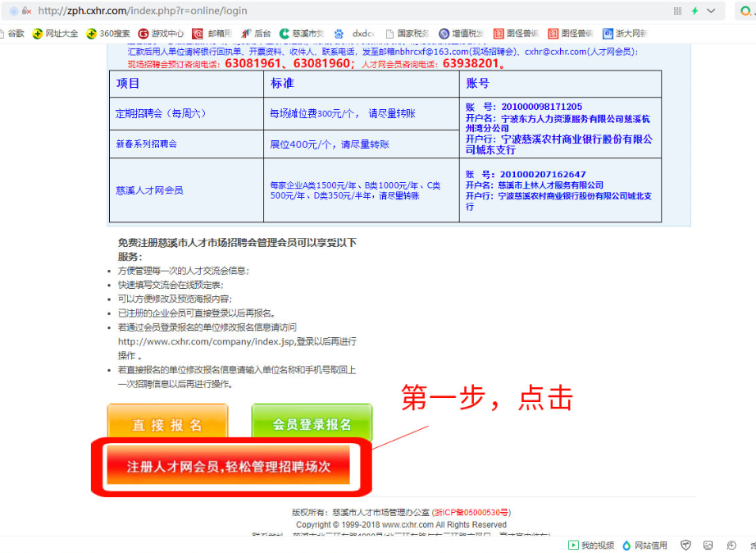Open 网站信用 in status bar

pos(644,546)
